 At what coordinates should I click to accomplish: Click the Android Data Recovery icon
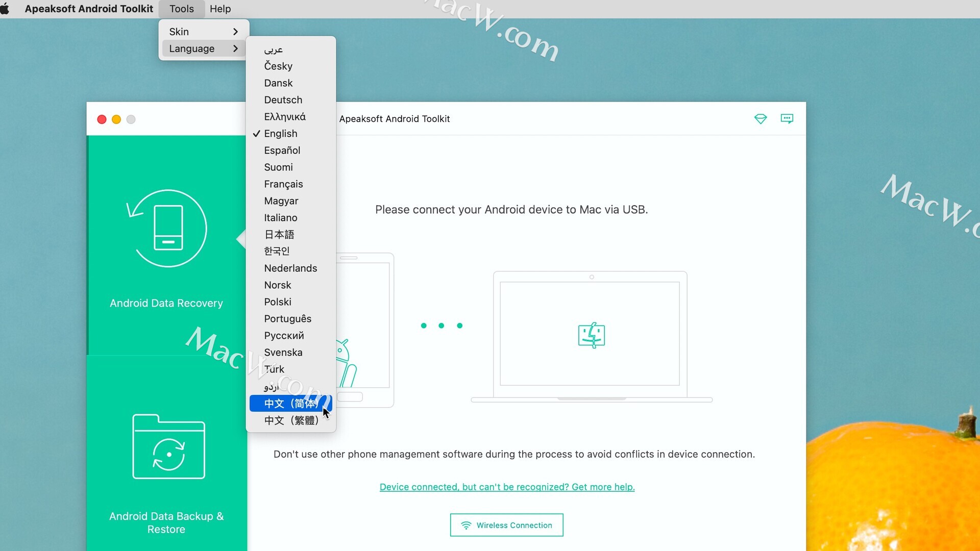point(167,228)
